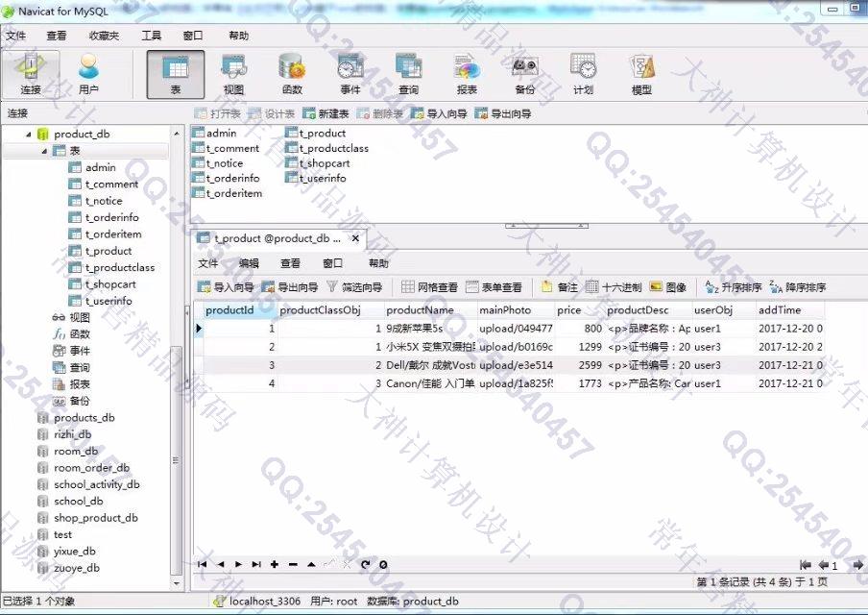This screenshot has height=615, width=868.
Task: Sort with 降序排序 descending button
Action: [798, 287]
